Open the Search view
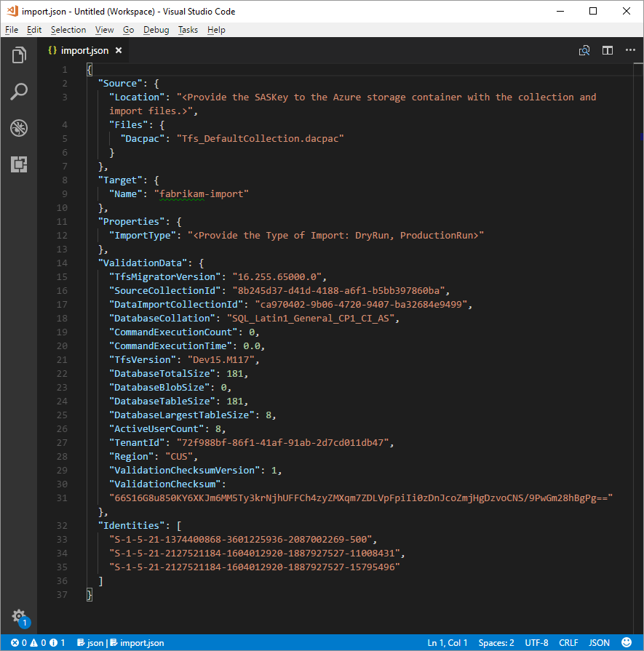The image size is (644, 651). pyautogui.click(x=19, y=91)
